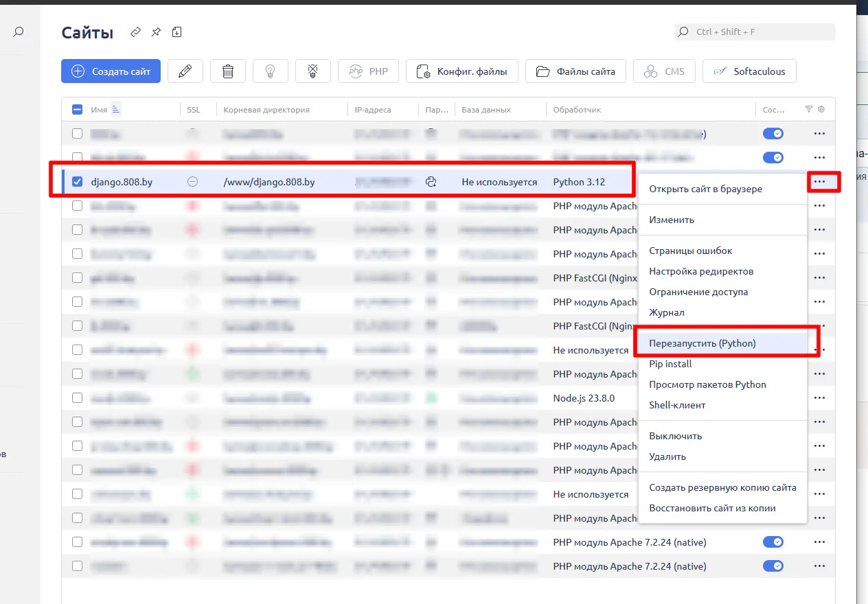
Task: Click the pencil edit toolbar icon
Action: [x=185, y=71]
